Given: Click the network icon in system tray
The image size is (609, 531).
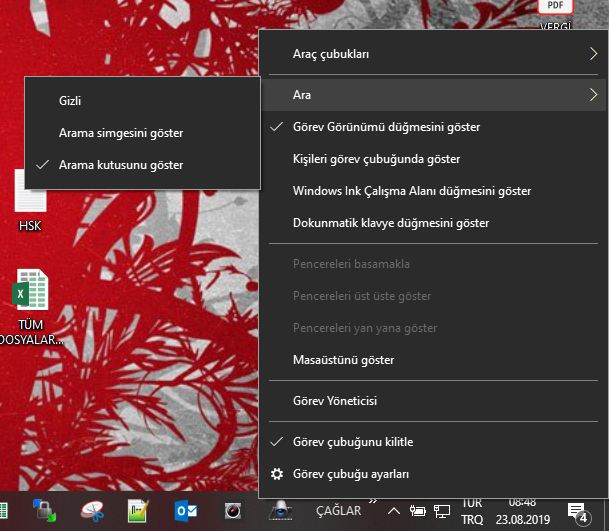Looking at the screenshot, I should (442, 511).
